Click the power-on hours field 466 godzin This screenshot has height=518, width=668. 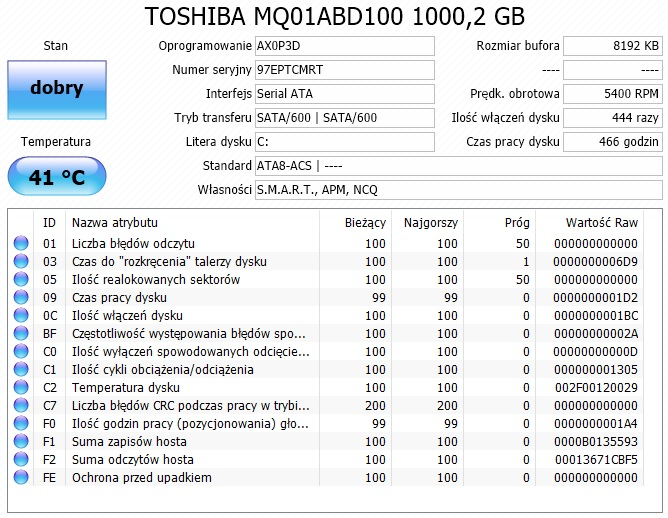[x=613, y=141]
